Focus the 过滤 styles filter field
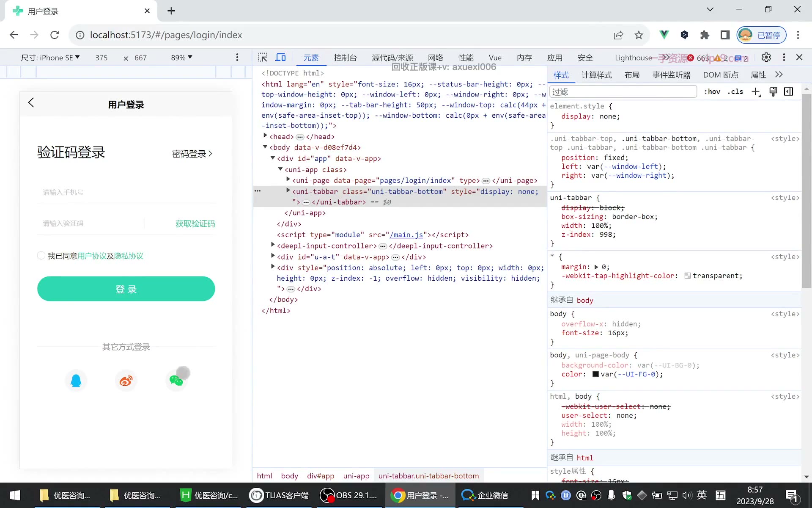The width and height of the screenshot is (812, 508). click(x=623, y=92)
